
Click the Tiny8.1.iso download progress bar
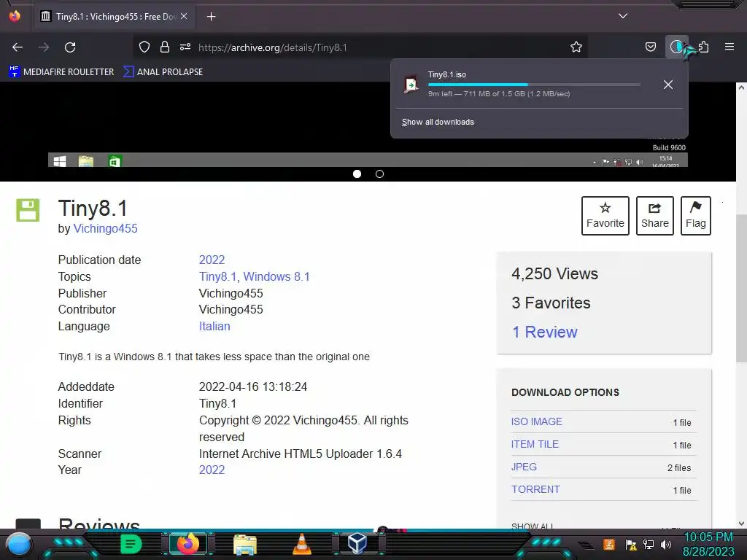coord(533,85)
